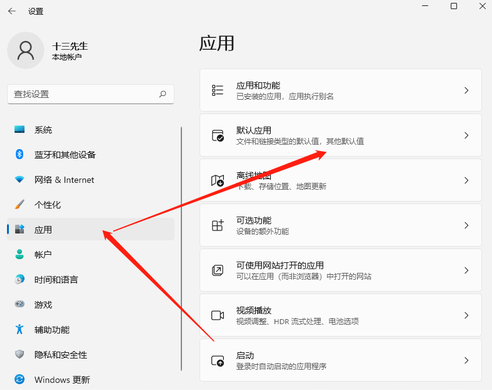The width and height of the screenshot is (492, 390).
Task: Open 蓝牙和其他设备 settings
Action: click(91, 154)
